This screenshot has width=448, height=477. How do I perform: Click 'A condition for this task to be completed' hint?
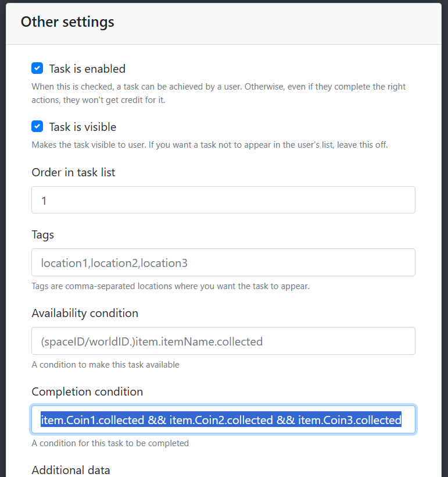tap(110, 443)
